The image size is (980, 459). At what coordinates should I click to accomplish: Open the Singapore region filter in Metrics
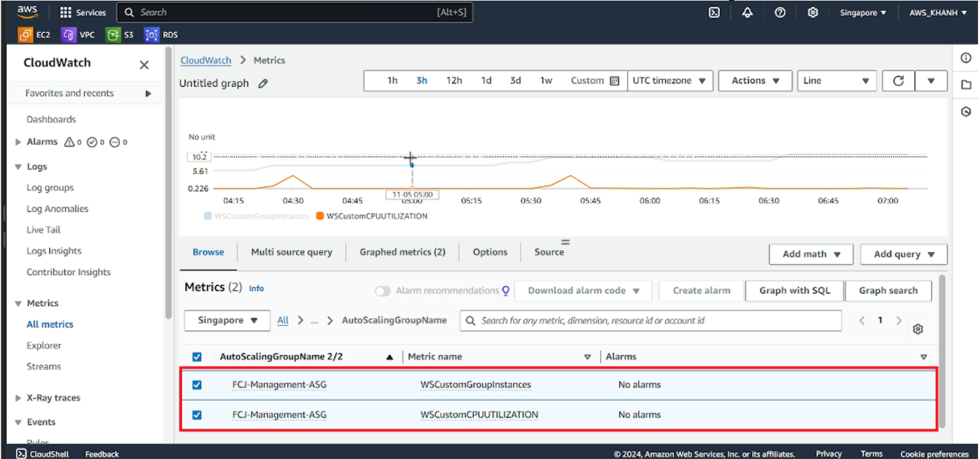[226, 320]
